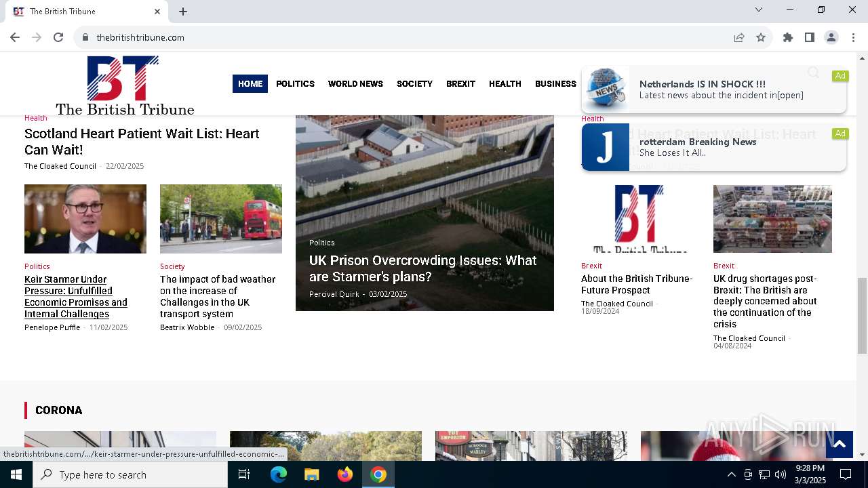Click author Percival Quirk
This screenshot has width=868, height=488.
point(334,294)
